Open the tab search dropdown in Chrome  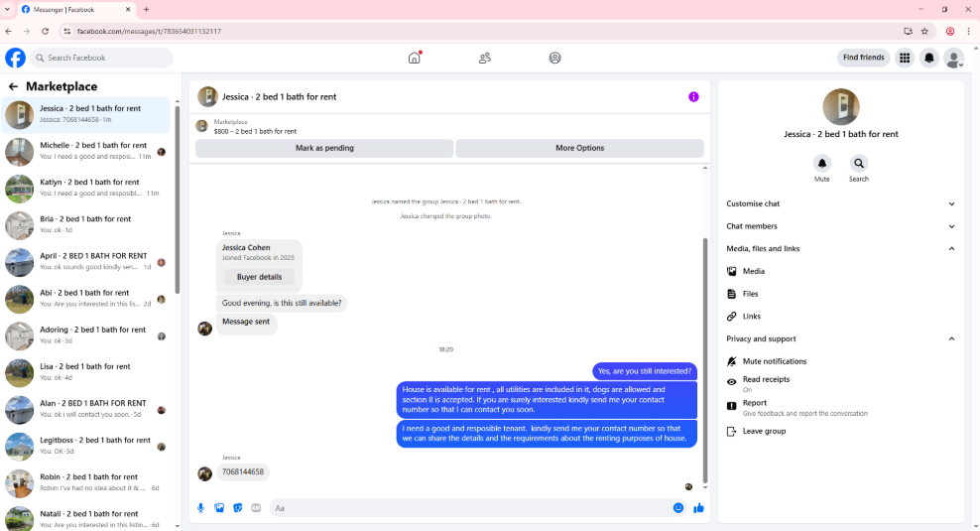pyautogui.click(x=7, y=9)
